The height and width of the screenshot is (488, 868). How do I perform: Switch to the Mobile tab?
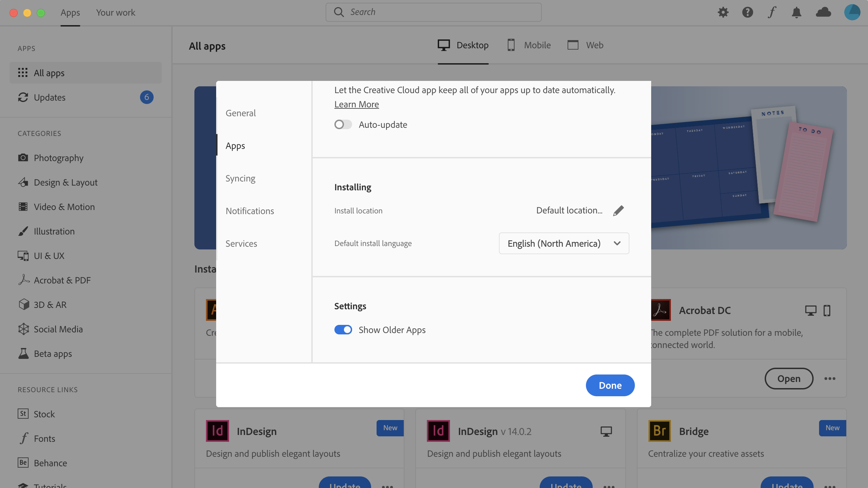tap(528, 45)
